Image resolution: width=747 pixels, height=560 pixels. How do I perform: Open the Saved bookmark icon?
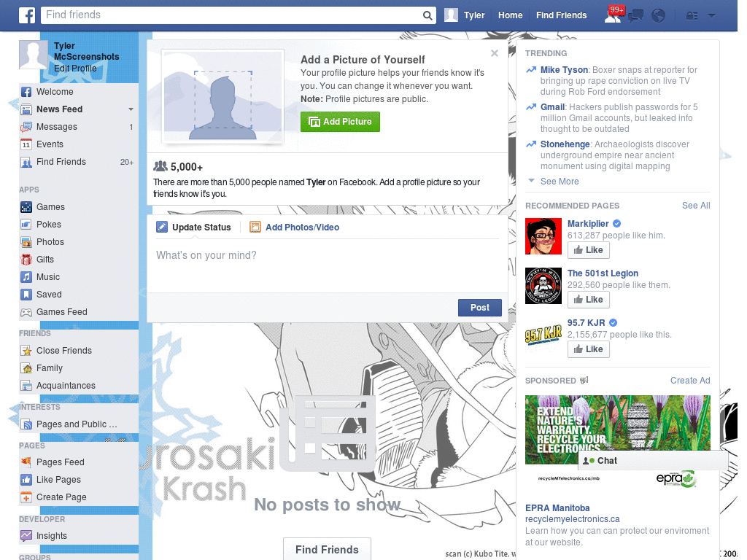click(26, 295)
